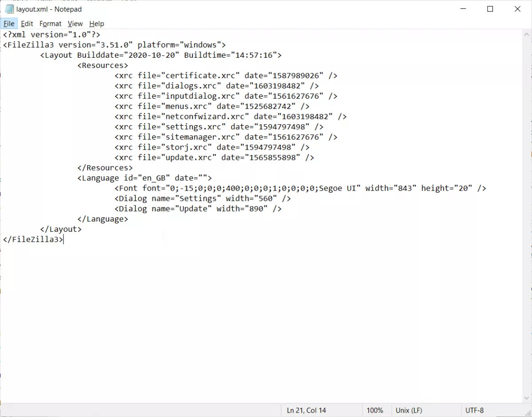
Task: Click the storj.xrc line
Action: pos(212,147)
